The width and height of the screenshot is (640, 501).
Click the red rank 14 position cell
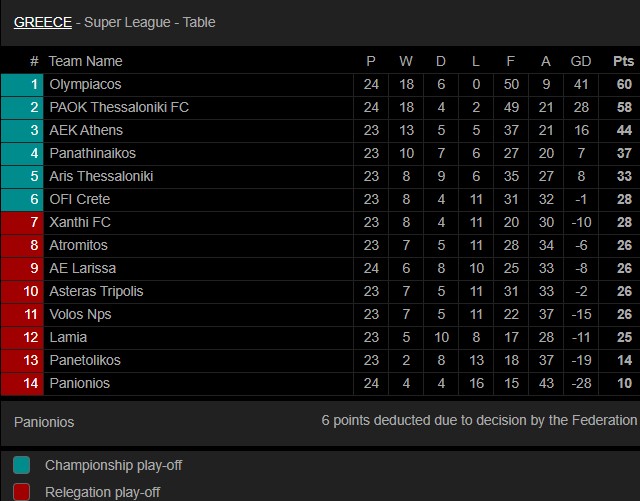pyautogui.click(x=22, y=383)
